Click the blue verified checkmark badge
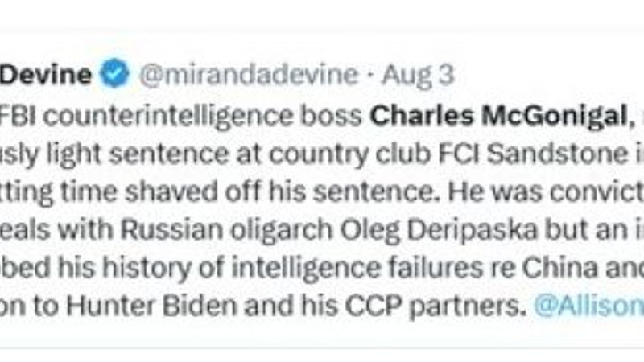644x362 pixels. tap(115, 74)
